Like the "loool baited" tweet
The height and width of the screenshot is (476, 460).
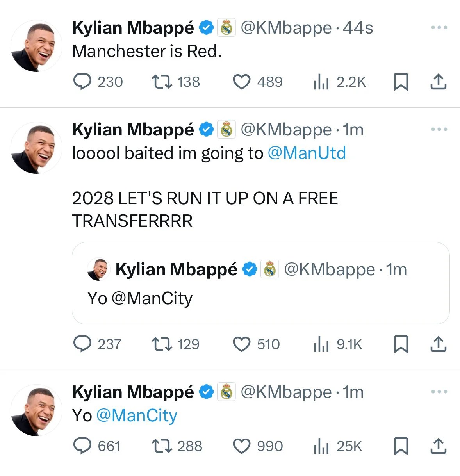tap(242, 344)
